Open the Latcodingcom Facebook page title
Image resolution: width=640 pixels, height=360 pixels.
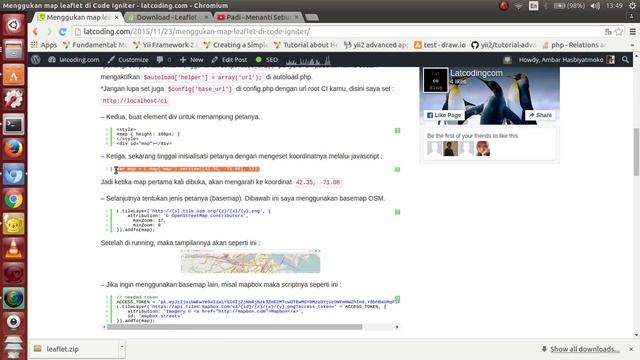click(x=476, y=73)
